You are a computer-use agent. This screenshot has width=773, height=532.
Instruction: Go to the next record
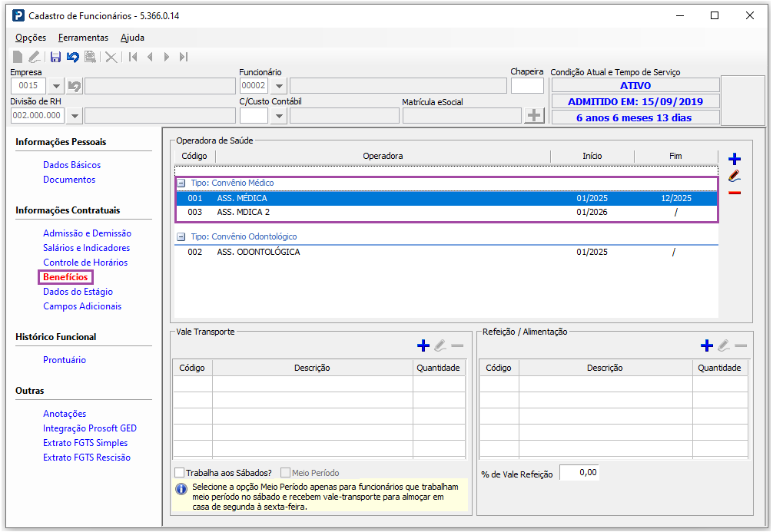pos(167,57)
